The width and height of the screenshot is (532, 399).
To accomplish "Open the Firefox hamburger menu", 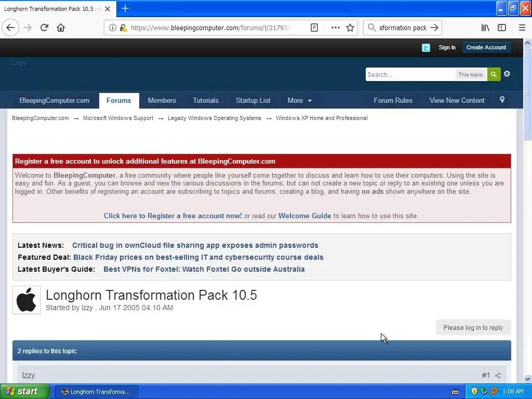I will tap(522, 28).
